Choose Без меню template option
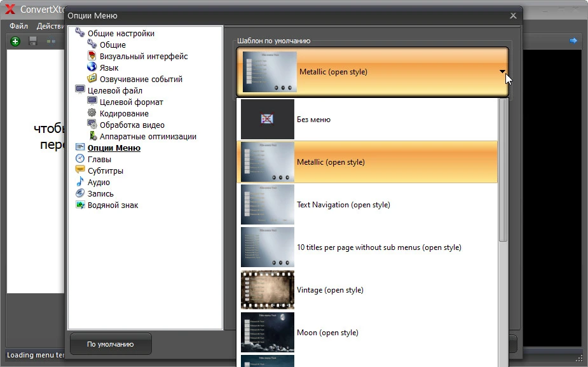The width and height of the screenshot is (588, 367). coord(367,120)
